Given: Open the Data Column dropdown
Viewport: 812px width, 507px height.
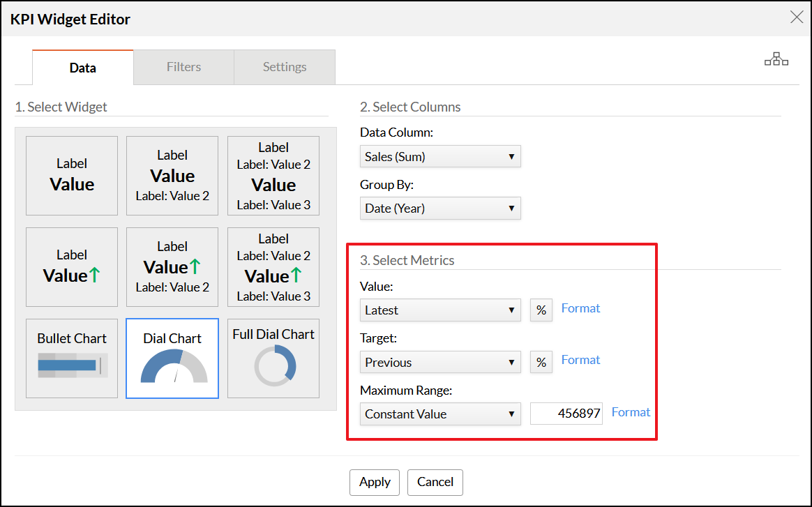Looking at the screenshot, I should coord(440,157).
